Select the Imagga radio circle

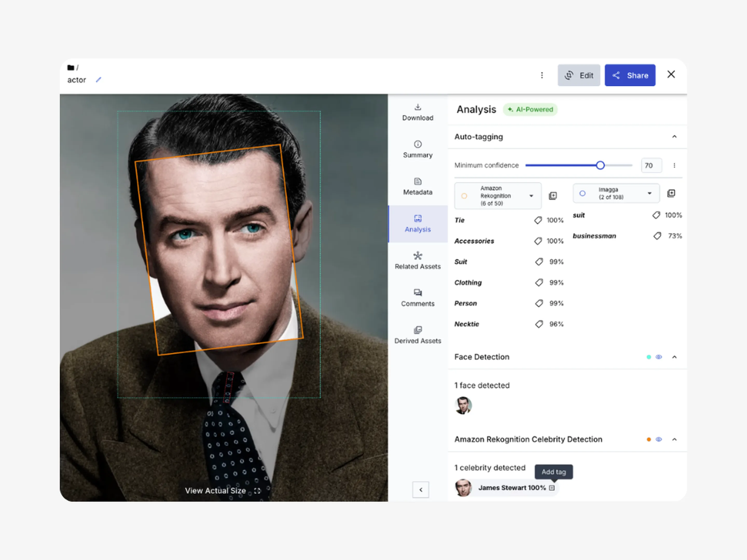[583, 193]
